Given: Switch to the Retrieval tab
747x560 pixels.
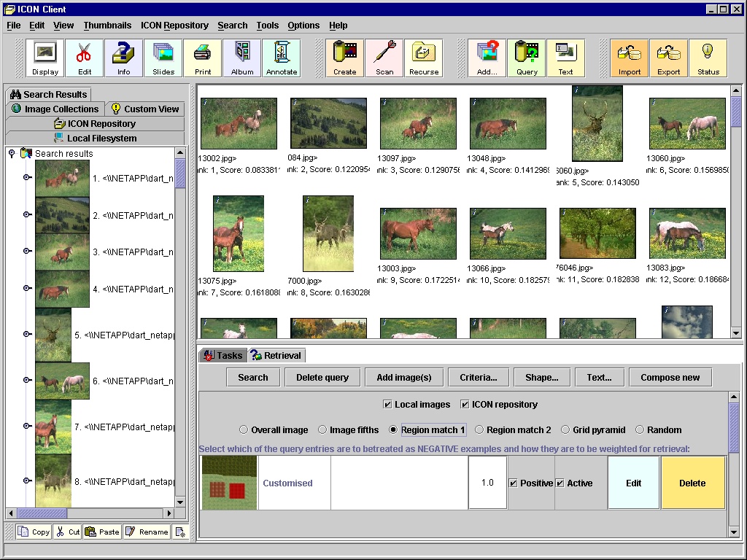Looking at the screenshot, I should click(x=276, y=356).
